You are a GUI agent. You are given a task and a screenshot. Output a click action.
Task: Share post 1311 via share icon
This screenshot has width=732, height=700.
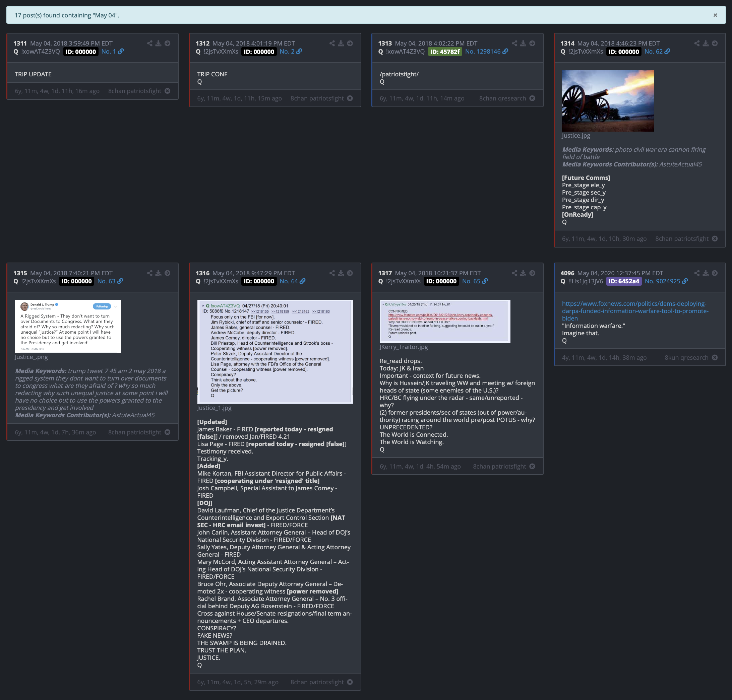[x=150, y=43]
